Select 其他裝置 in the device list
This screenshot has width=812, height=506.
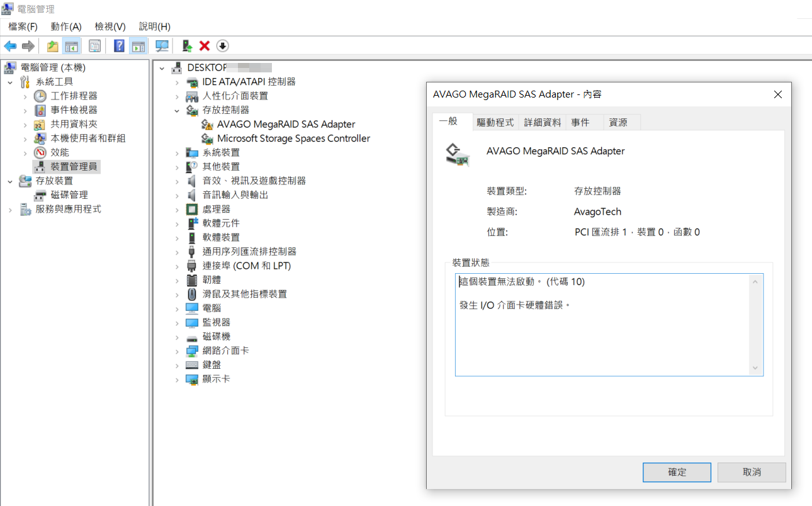(221, 167)
